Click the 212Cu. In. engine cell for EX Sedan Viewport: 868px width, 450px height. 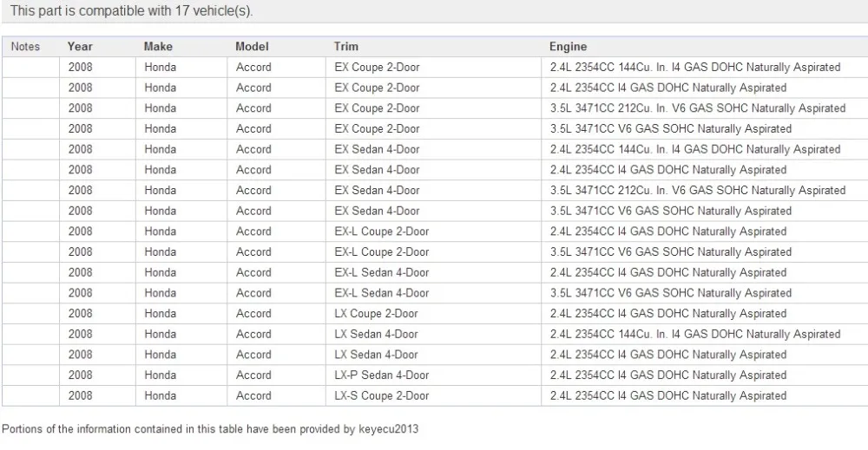click(705, 190)
